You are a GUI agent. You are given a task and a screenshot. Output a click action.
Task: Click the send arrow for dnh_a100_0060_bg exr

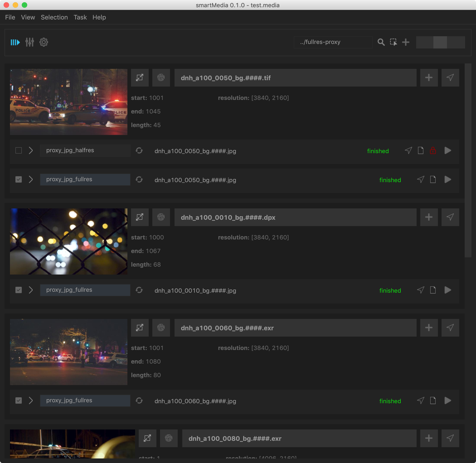(x=450, y=328)
